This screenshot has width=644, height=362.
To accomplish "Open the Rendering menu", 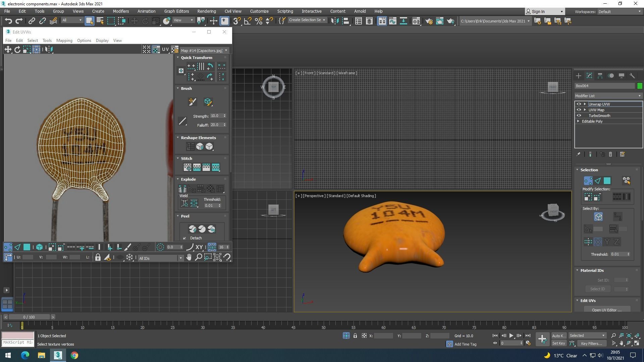I will pos(206,11).
